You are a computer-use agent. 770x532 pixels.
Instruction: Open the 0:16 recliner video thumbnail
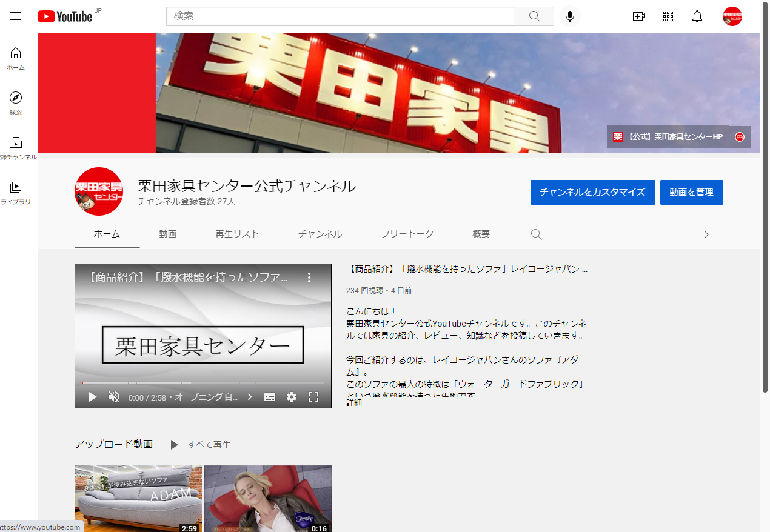click(268, 499)
